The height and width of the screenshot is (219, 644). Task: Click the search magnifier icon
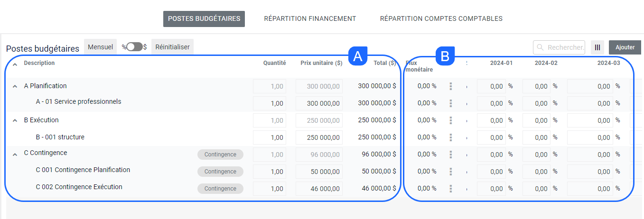click(x=540, y=47)
